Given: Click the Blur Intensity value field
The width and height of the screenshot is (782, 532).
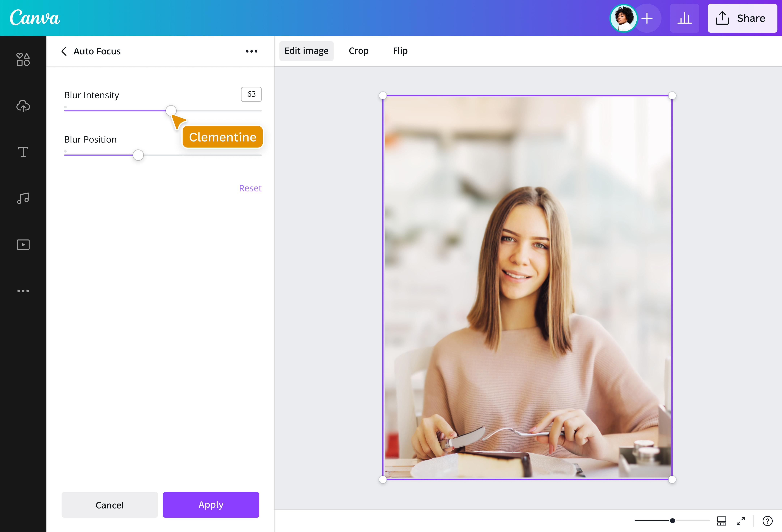Looking at the screenshot, I should click(251, 95).
